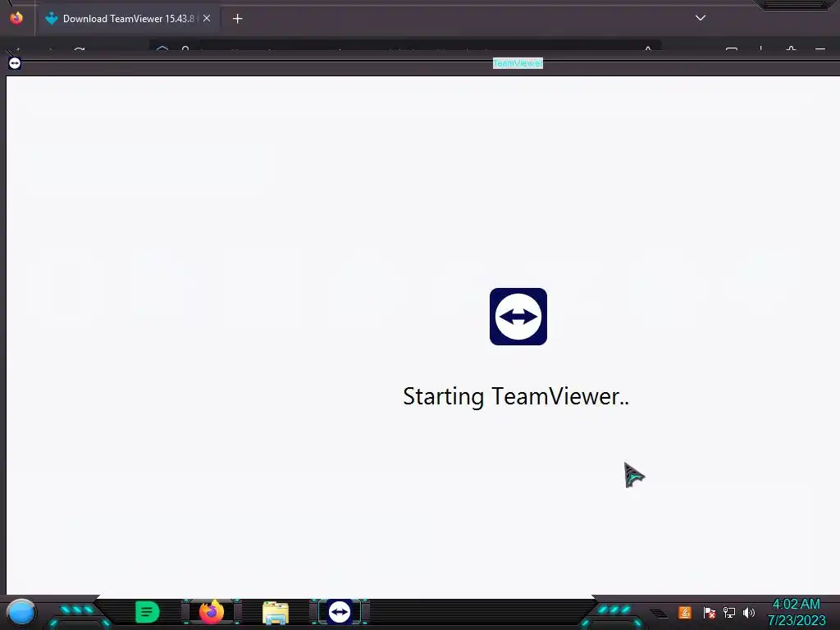
Task: Open the Windows Start orb
Action: click(21, 613)
